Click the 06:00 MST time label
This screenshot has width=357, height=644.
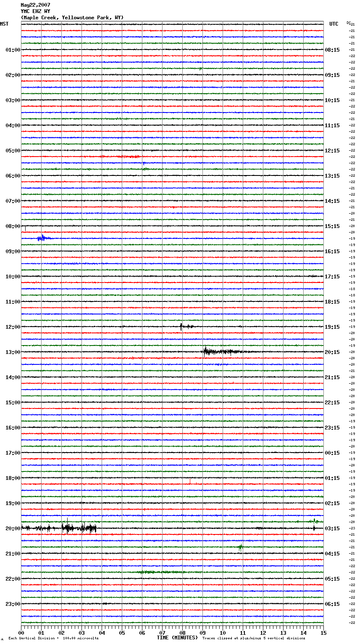click(13, 176)
